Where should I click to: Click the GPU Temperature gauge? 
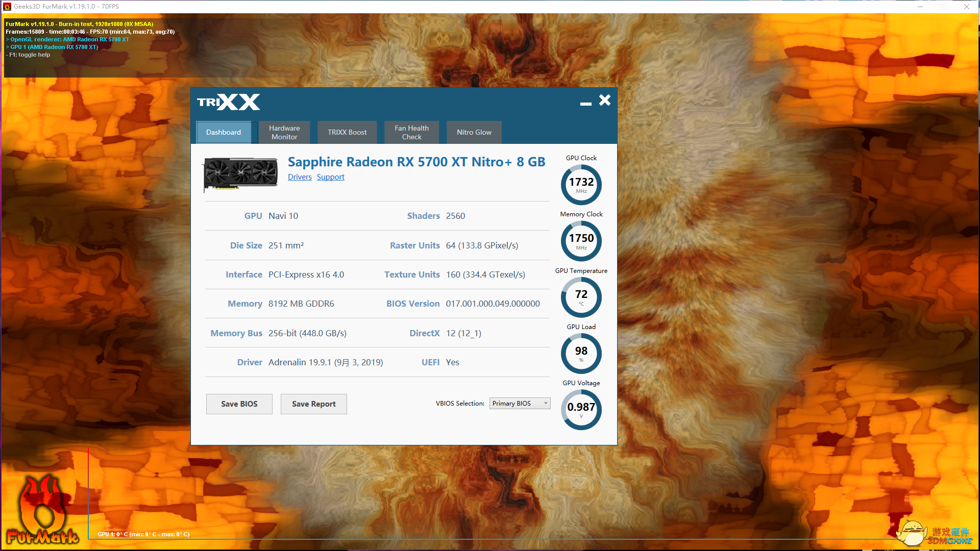click(581, 297)
